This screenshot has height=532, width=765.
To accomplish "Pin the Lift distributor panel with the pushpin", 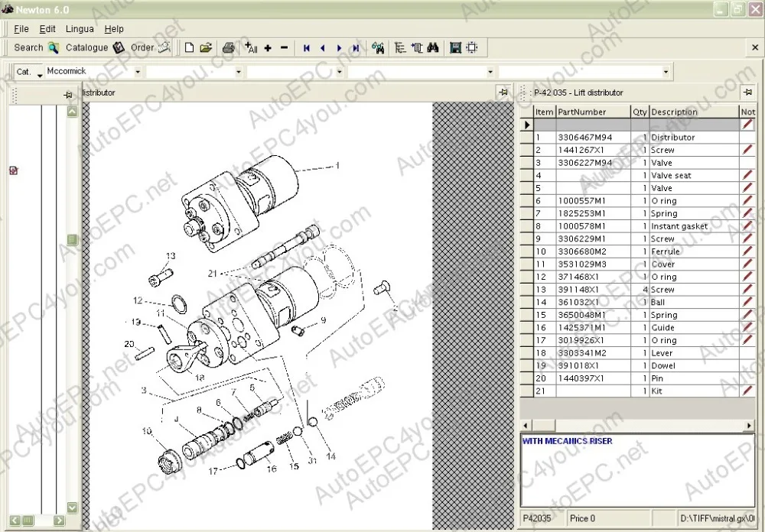I will [x=747, y=92].
